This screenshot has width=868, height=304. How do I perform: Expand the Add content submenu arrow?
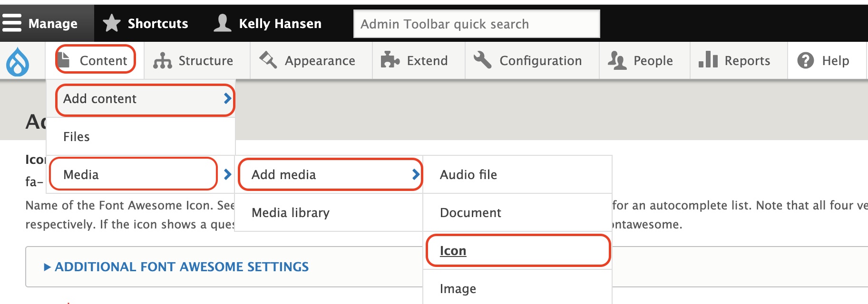pyautogui.click(x=227, y=99)
